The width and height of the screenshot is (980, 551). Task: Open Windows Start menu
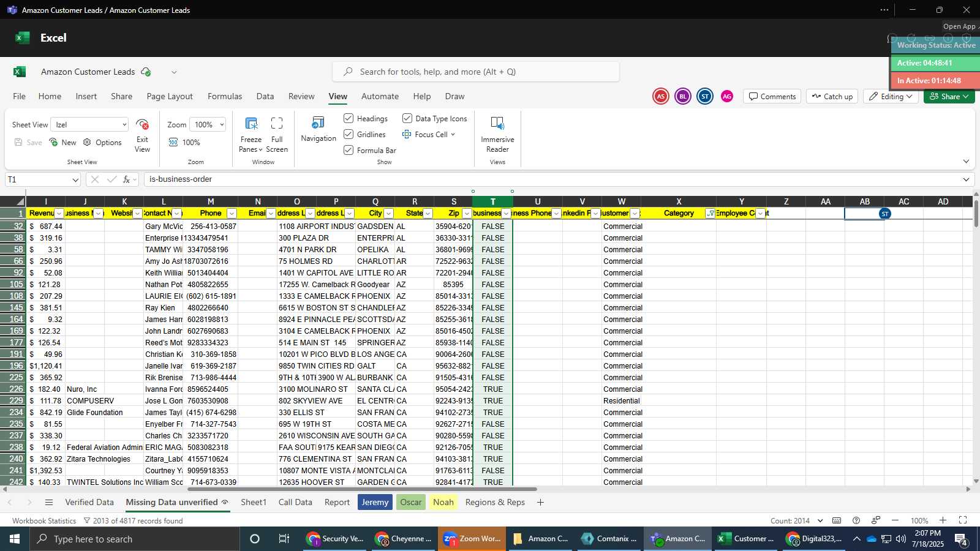click(15, 539)
